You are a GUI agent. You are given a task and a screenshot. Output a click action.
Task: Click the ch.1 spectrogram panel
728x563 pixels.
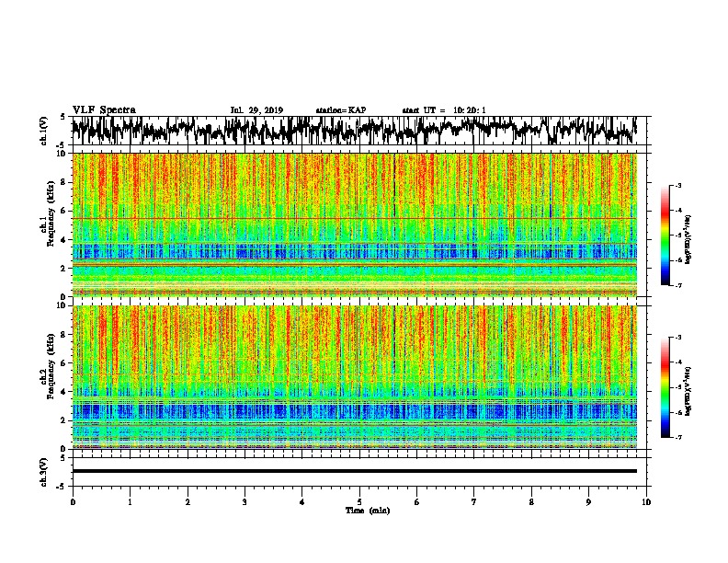tap(355, 224)
